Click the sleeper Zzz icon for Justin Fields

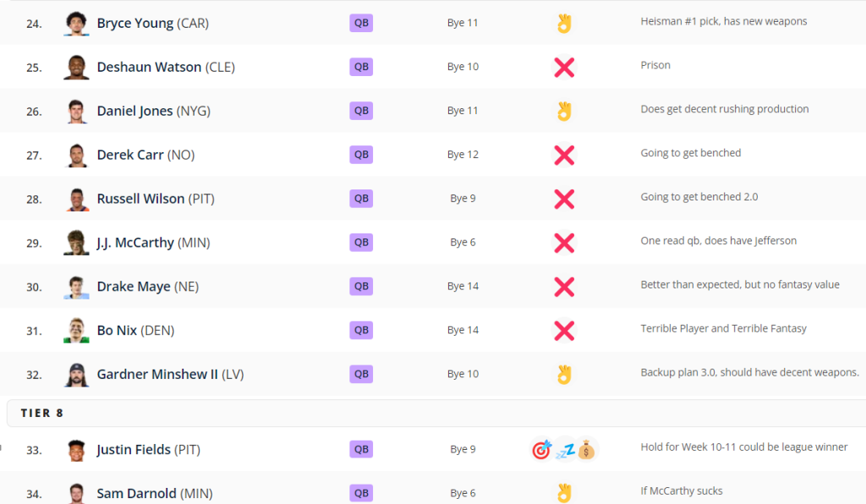564,451
